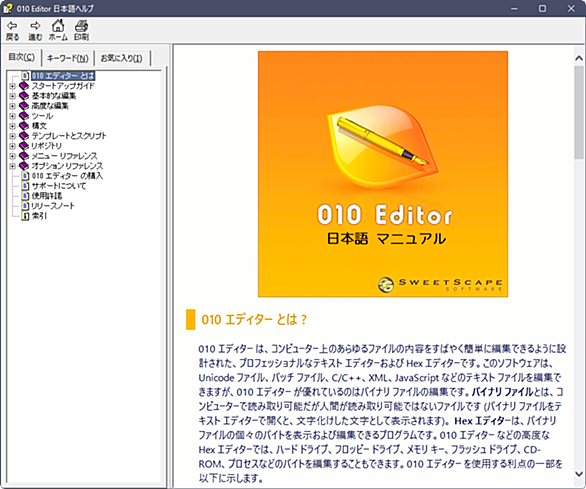The image size is (586, 489).
Task: Expand the 高度な編集 tree node
Action: (12, 106)
